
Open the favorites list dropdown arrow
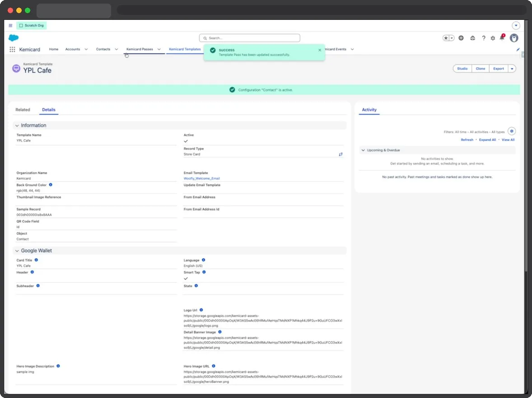[x=452, y=38]
